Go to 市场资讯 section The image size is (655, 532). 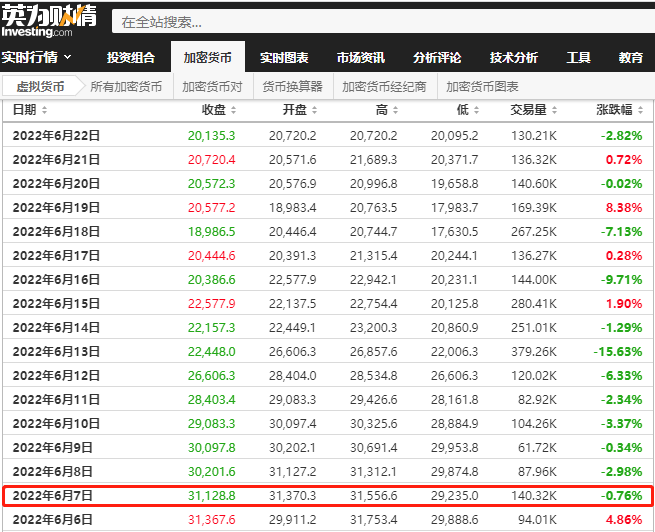(360, 57)
